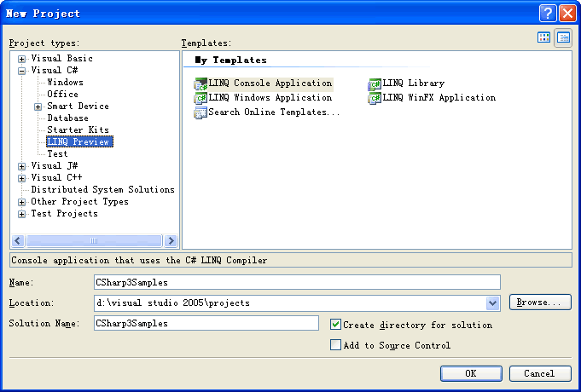Select the LINQ Console Application template icon
The width and height of the screenshot is (581, 392).
200,84
